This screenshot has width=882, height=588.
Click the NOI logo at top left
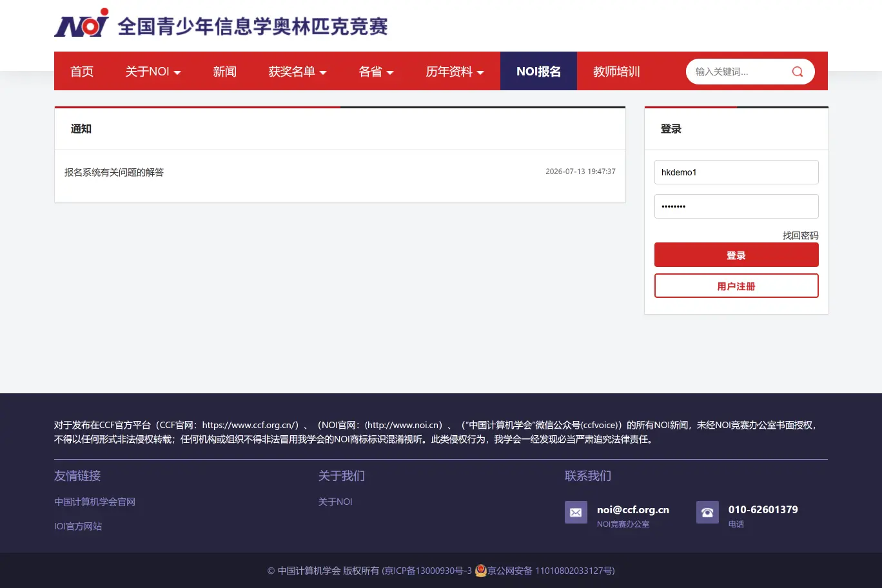(82, 23)
